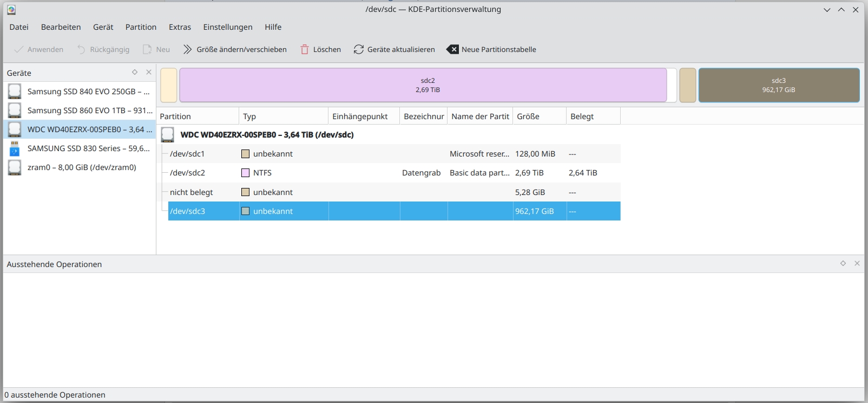Image resolution: width=868 pixels, height=403 pixels.
Task: Click the /dev/sdc1 unbekannt color swatch
Action: (x=245, y=154)
